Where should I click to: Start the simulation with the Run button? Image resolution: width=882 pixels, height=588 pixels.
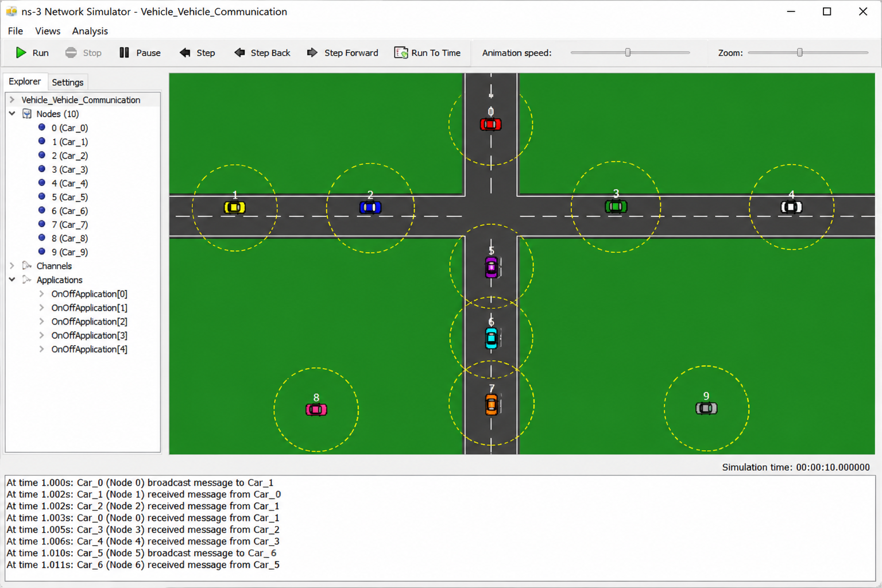point(32,53)
